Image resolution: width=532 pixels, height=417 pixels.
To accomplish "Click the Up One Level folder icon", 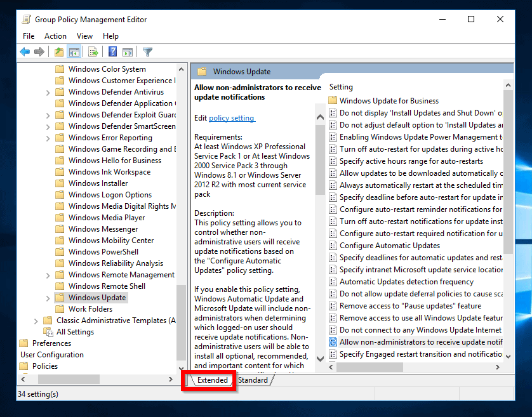I will point(59,52).
